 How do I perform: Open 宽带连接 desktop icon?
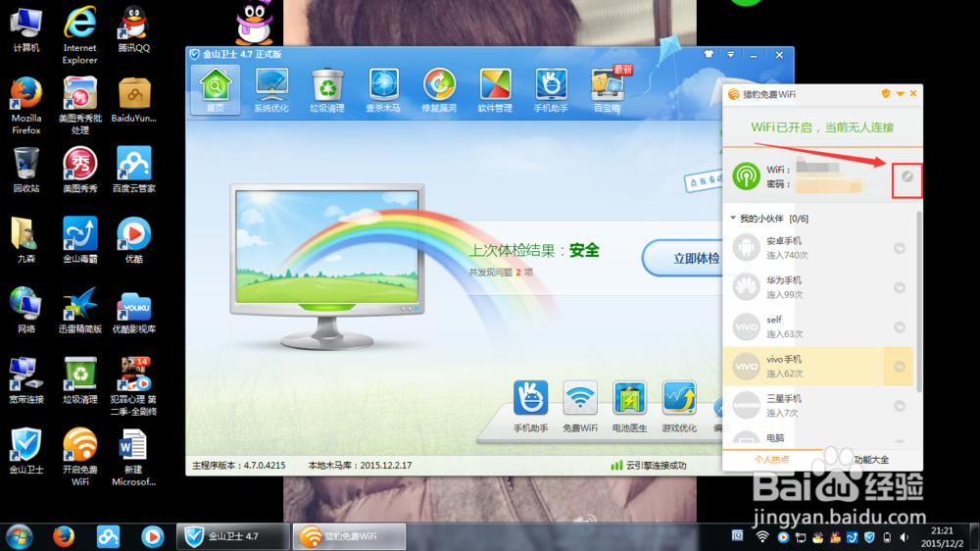26,380
